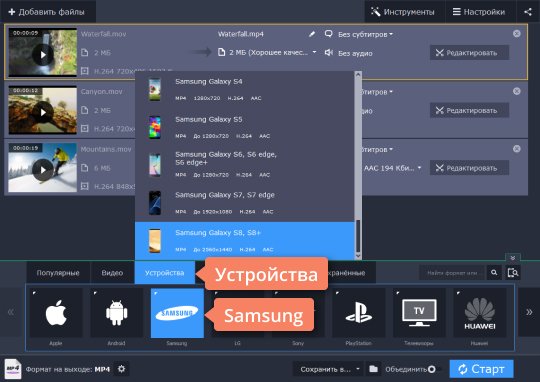540x382 pixels.
Task: Switch to the Видео tab
Action: [x=112, y=273]
